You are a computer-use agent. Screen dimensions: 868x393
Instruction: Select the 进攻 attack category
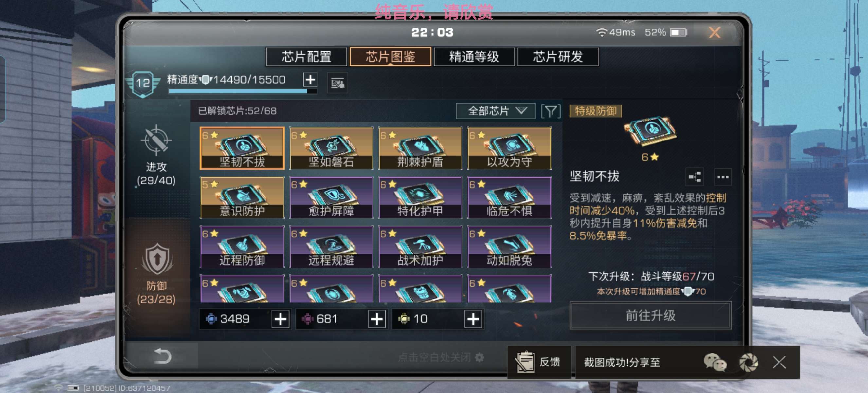(156, 155)
